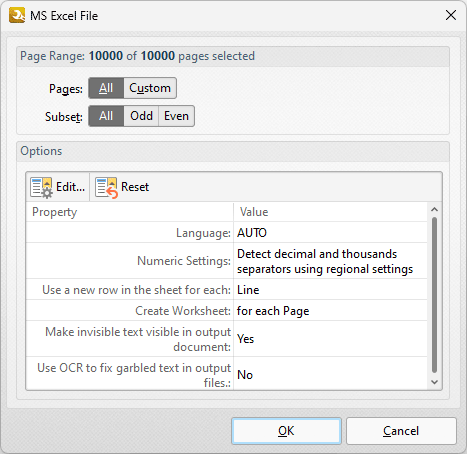Set Subset to All

(x=106, y=116)
